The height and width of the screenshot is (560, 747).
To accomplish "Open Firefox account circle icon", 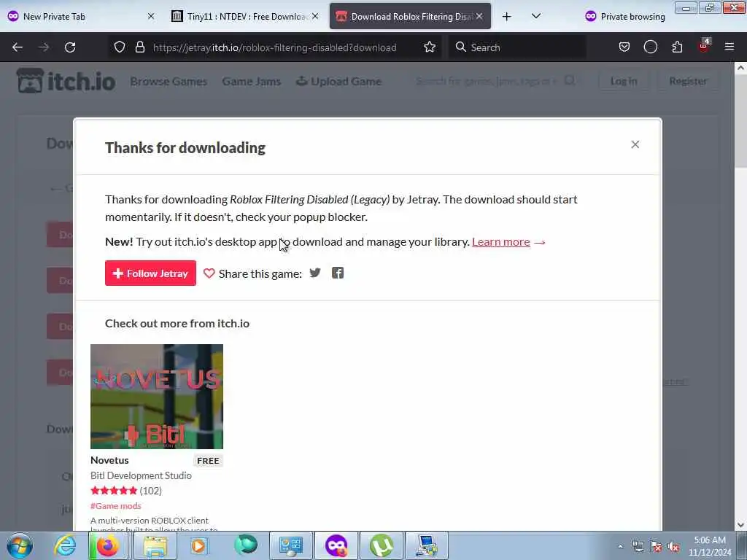I will pyautogui.click(x=650, y=47).
